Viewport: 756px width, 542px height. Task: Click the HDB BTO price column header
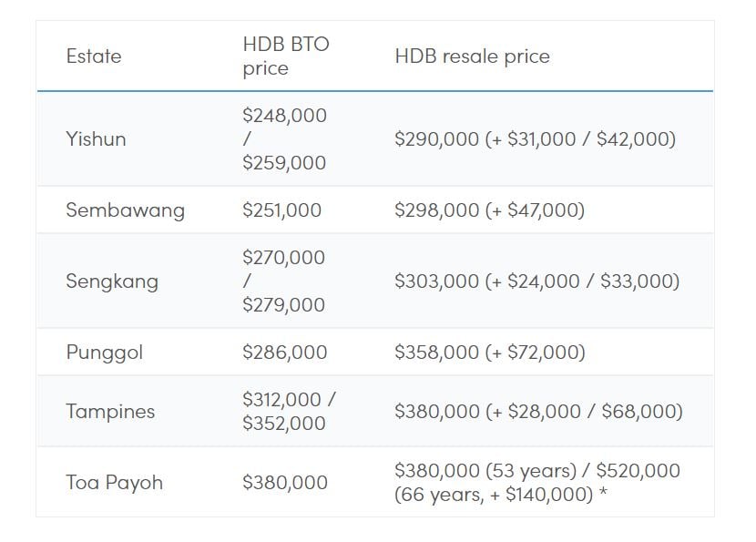tap(285, 56)
